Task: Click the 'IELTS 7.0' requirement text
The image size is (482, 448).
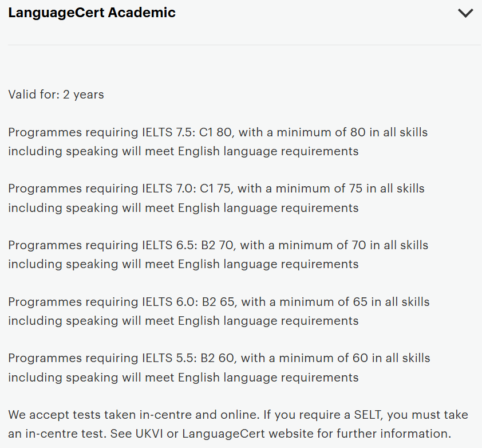Action: tap(168, 188)
